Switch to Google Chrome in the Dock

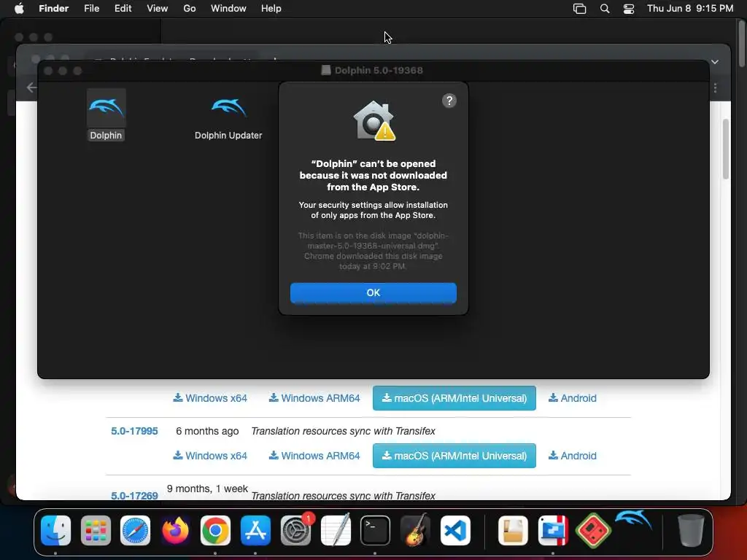(215, 531)
